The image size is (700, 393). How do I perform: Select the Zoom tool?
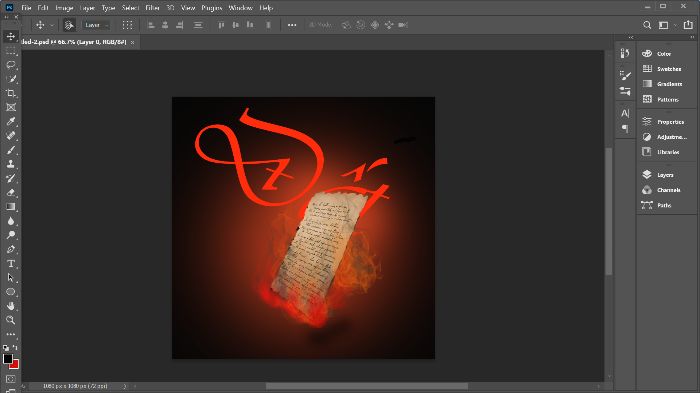click(11, 320)
